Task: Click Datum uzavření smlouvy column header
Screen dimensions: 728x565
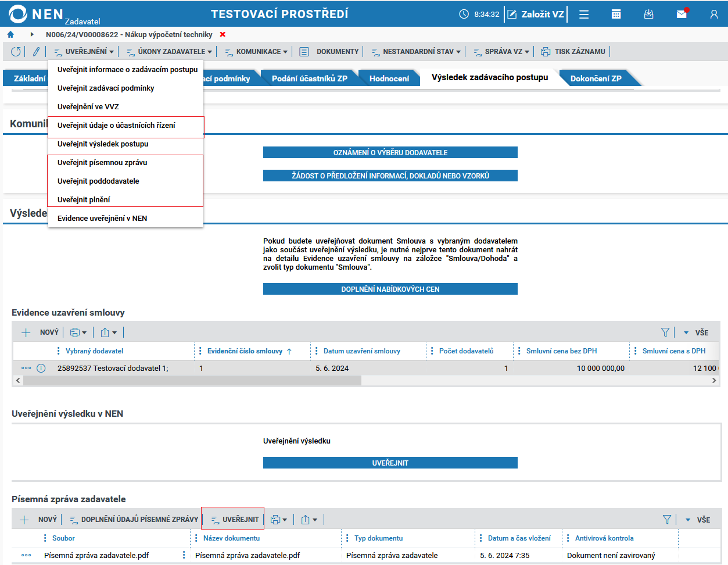Action: tap(362, 351)
